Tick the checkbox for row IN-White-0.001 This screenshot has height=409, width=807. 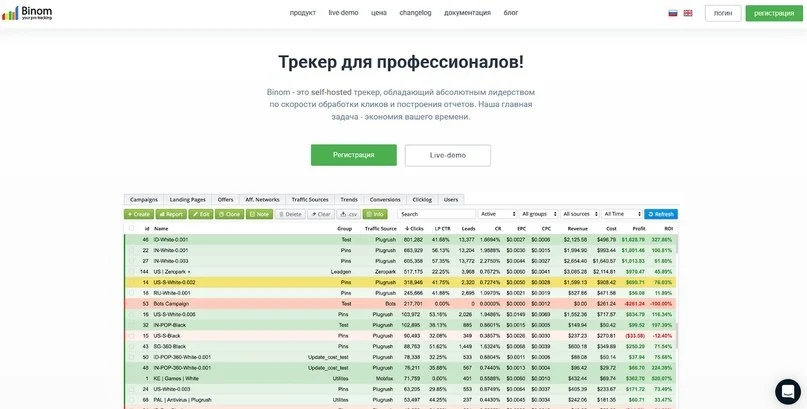click(131, 250)
